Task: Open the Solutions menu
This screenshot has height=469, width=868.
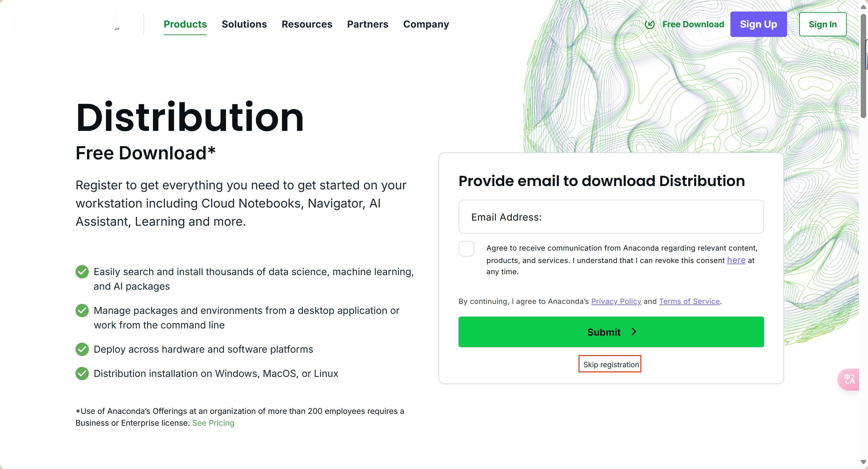Action: tap(244, 24)
